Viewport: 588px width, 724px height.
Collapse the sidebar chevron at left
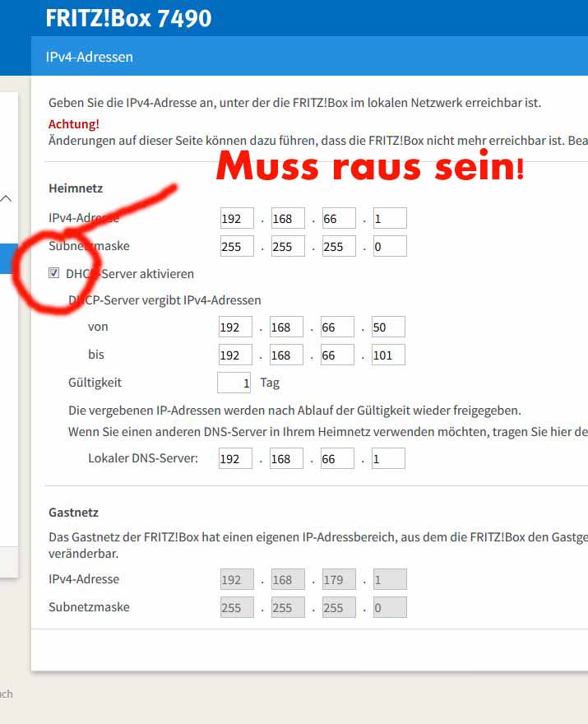[6, 199]
